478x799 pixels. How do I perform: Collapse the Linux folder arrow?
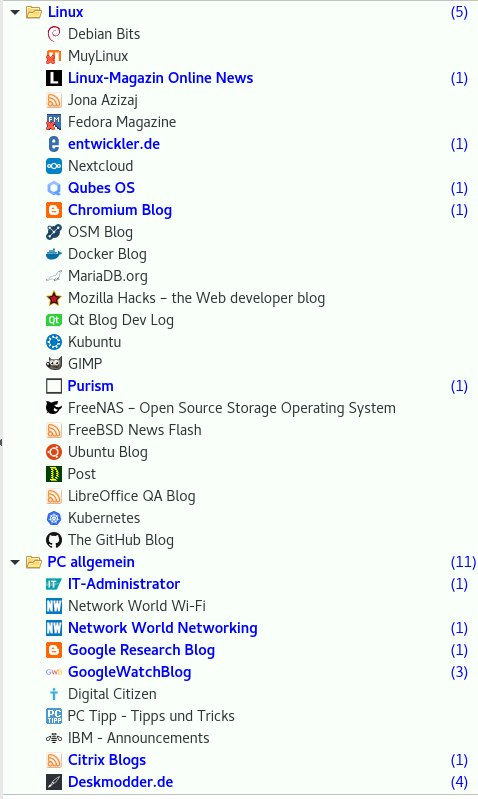click(x=15, y=12)
